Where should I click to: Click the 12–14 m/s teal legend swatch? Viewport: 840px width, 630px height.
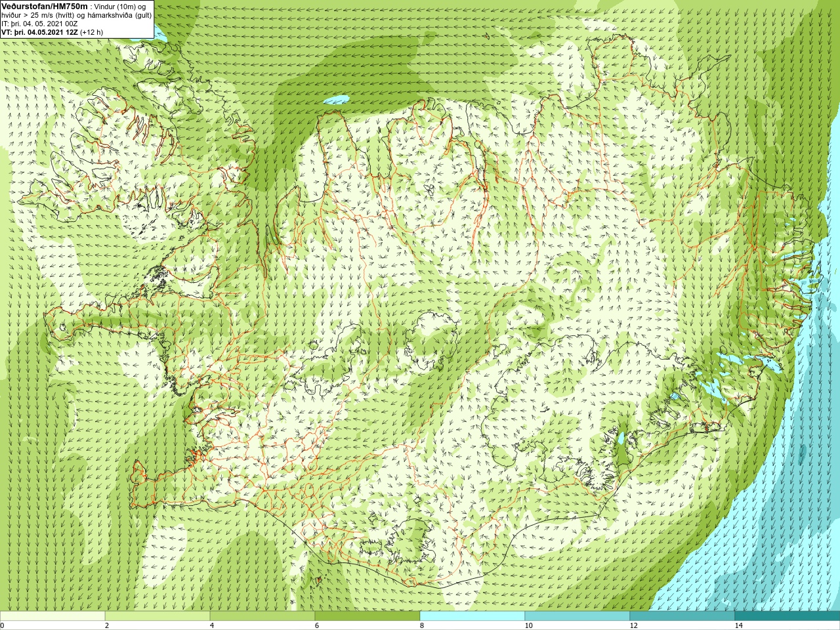[x=682, y=616]
